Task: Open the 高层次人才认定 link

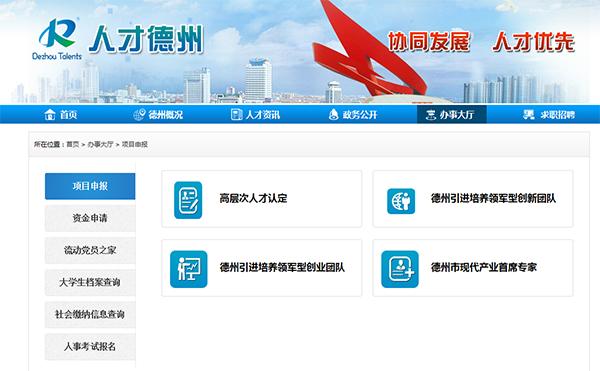Action: [253, 198]
